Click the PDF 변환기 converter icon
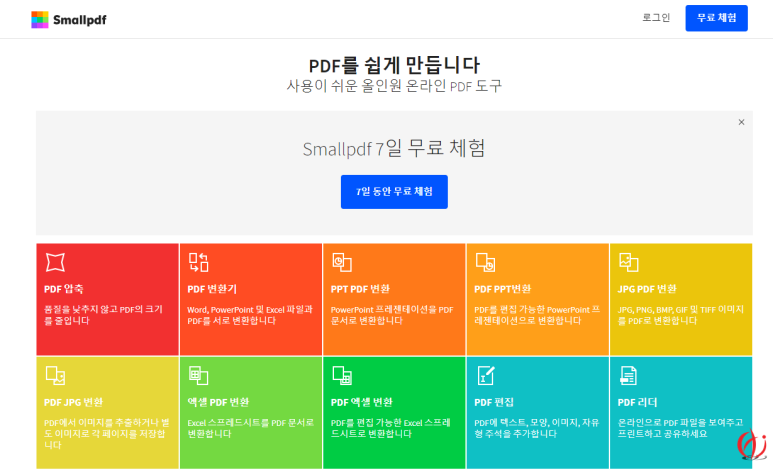773x470 pixels. pyautogui.click(x=198, y=262)
